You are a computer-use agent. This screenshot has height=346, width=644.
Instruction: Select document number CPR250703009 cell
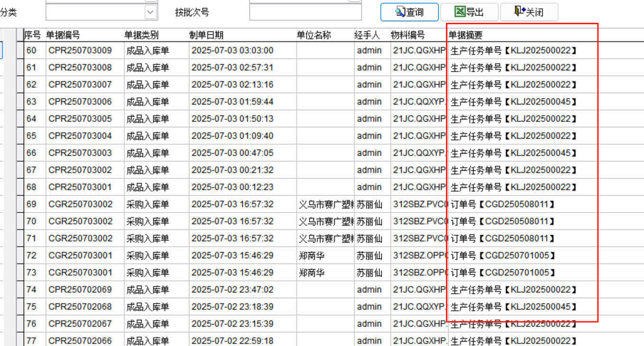(x=80, y=50)
